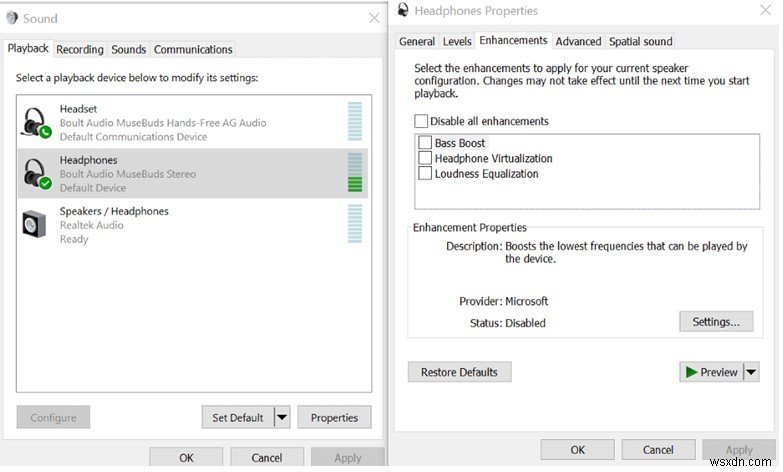The image size is (783, 472).
Task: Click the Realtek Speakers device icon
Action: pyautogui.click(x=34, y=225)
